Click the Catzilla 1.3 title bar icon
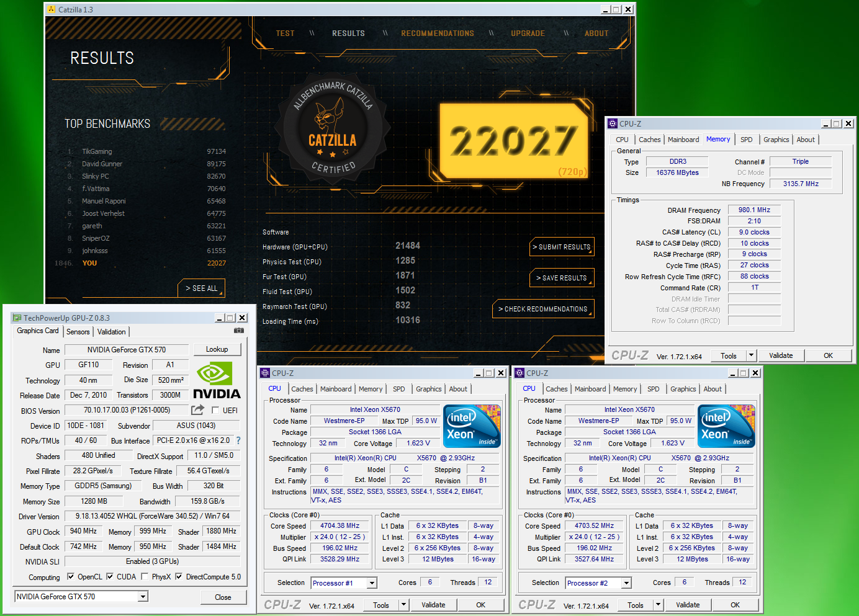This screenshot has height=616, width=859. [52, 9]
